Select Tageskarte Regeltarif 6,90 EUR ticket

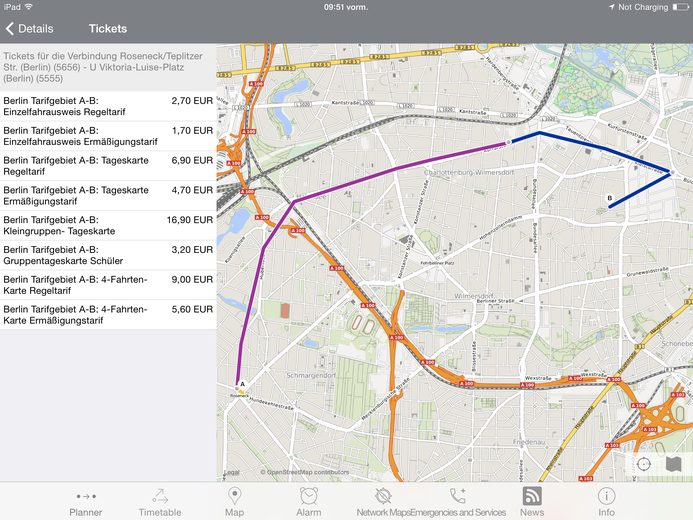tap(108, 166)
